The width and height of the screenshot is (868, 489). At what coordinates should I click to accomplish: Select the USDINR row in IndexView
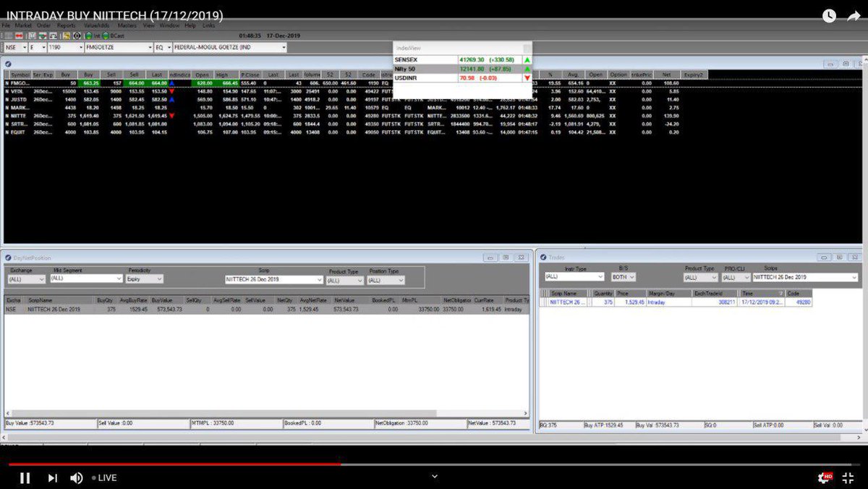point(462,77)
